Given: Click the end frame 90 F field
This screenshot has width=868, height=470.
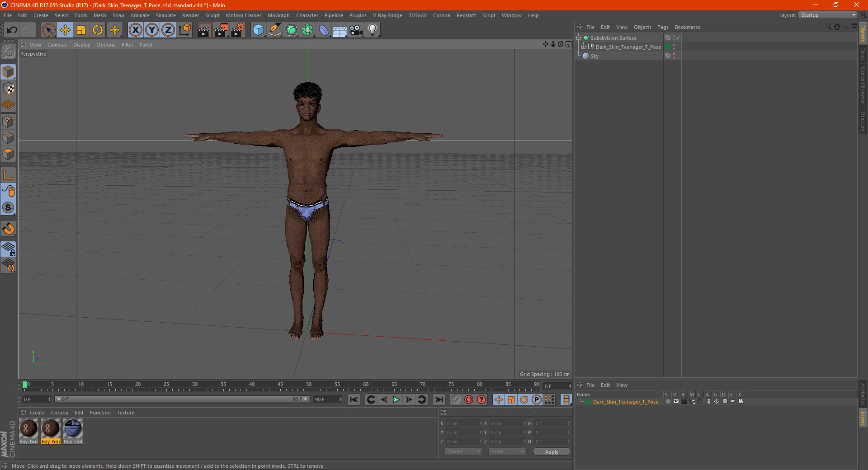Looking at the screenshot, I should [x=328, y=399].
